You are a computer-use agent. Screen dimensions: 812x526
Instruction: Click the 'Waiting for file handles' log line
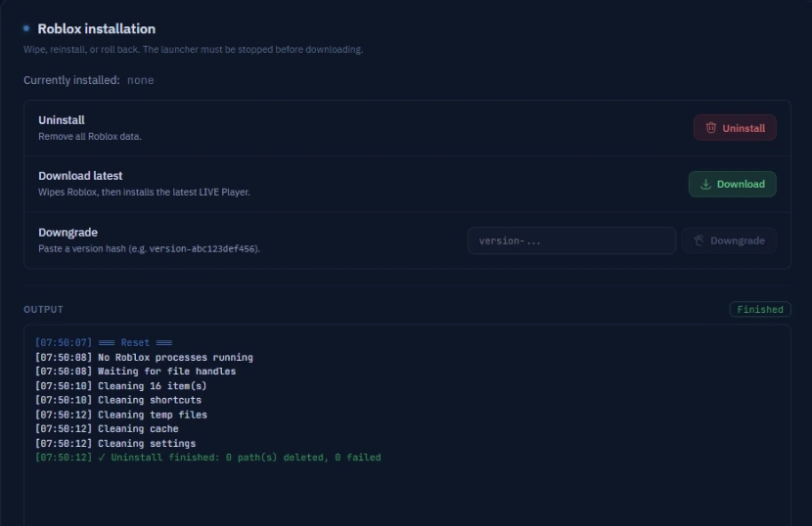coord(135,372)
